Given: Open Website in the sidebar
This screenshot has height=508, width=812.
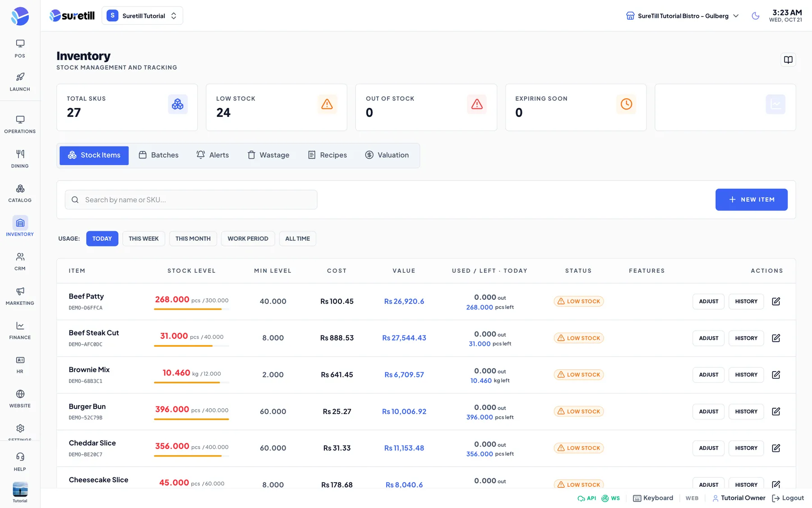Looking at the screenshot, I should click(x=20, y=399).
